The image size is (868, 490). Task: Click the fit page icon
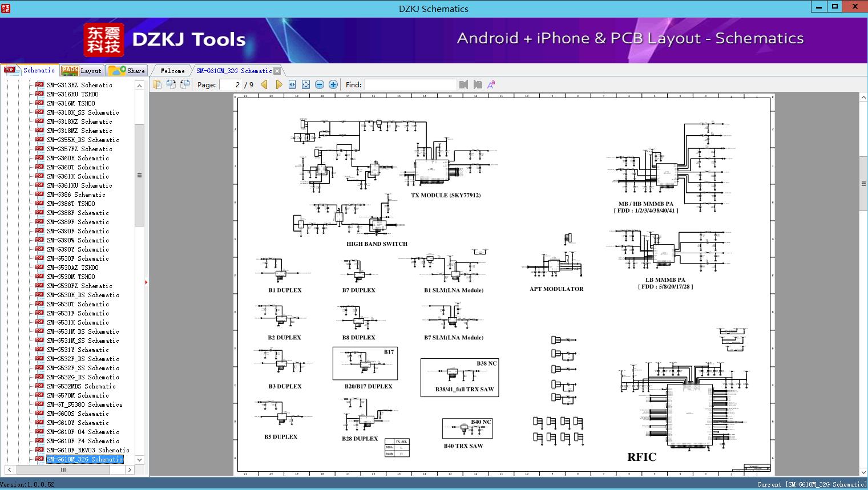click(x=306, y=84)
